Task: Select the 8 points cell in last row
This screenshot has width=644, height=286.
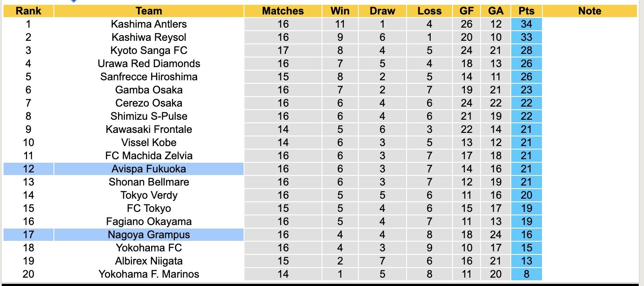Action: click(x=526, y=274)
